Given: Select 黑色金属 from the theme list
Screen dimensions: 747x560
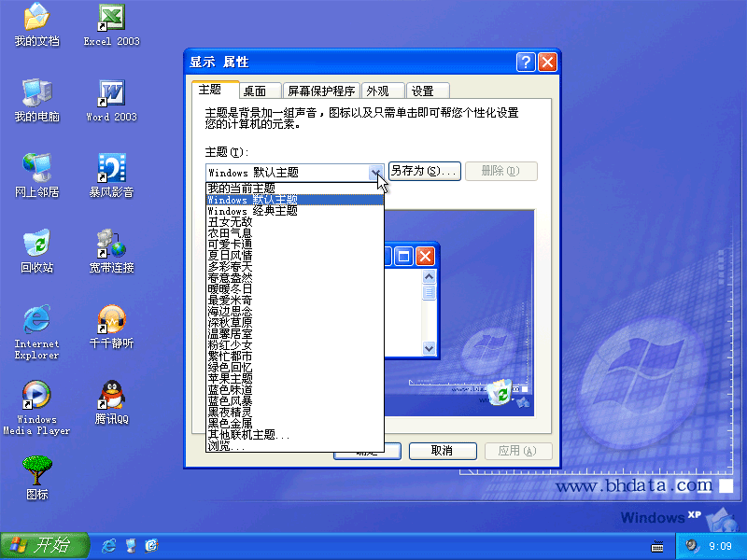Looking at the screenshot, I should 295,424.
